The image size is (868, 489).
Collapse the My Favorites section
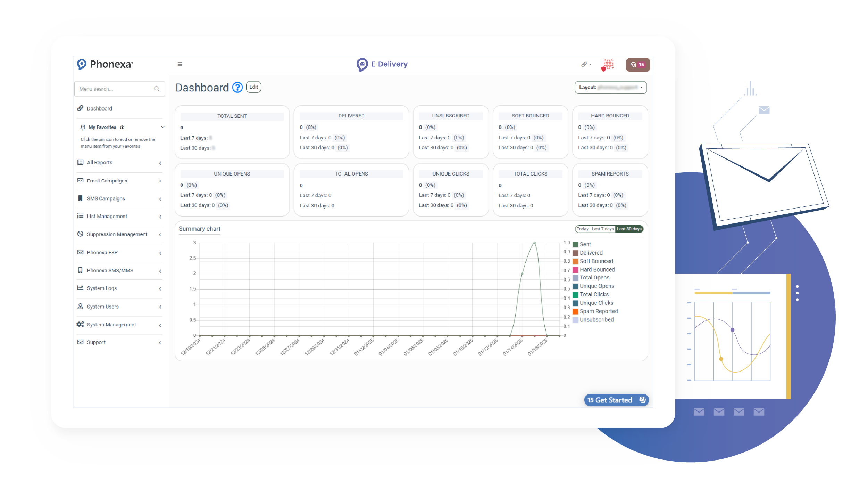click(x=162, y=127)
